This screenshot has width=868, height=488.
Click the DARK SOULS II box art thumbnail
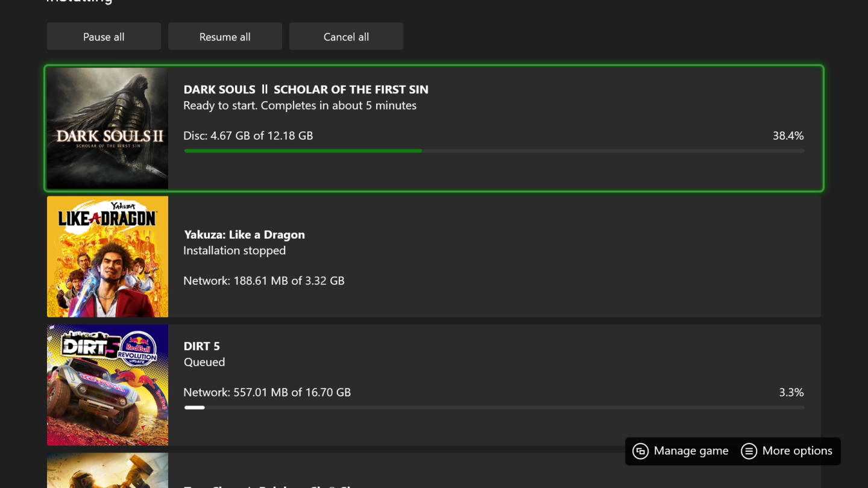(x=107, y=128)
